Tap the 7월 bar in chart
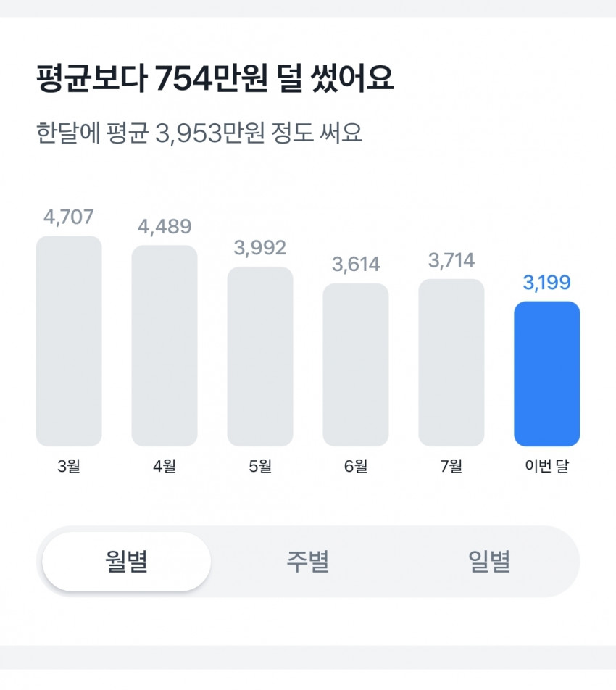 451,362
